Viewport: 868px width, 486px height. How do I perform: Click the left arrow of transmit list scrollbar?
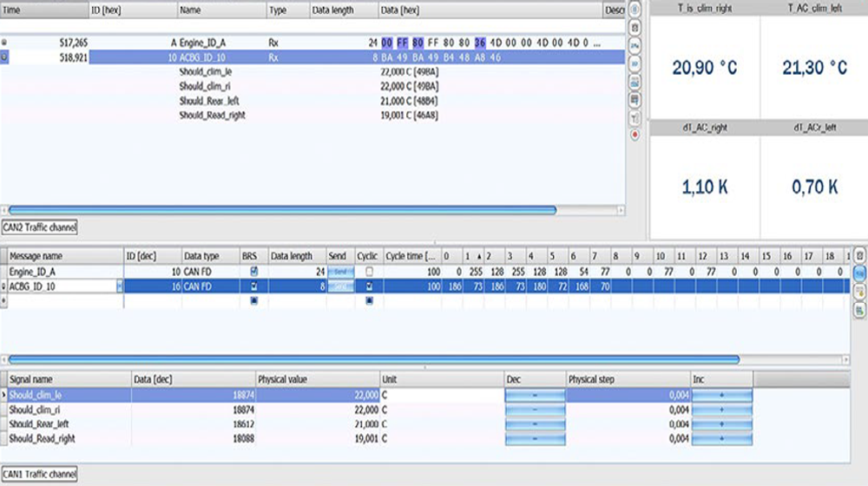click(x=3, y=359)
